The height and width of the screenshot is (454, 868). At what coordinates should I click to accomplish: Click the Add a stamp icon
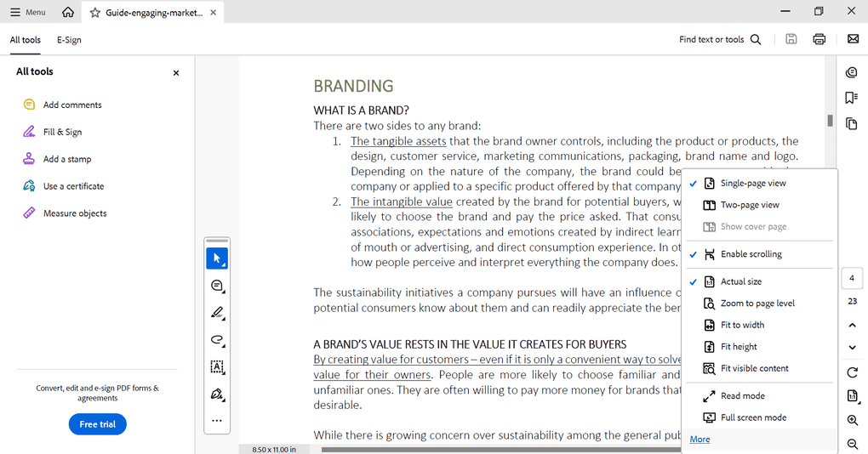(x=29, y=159)
